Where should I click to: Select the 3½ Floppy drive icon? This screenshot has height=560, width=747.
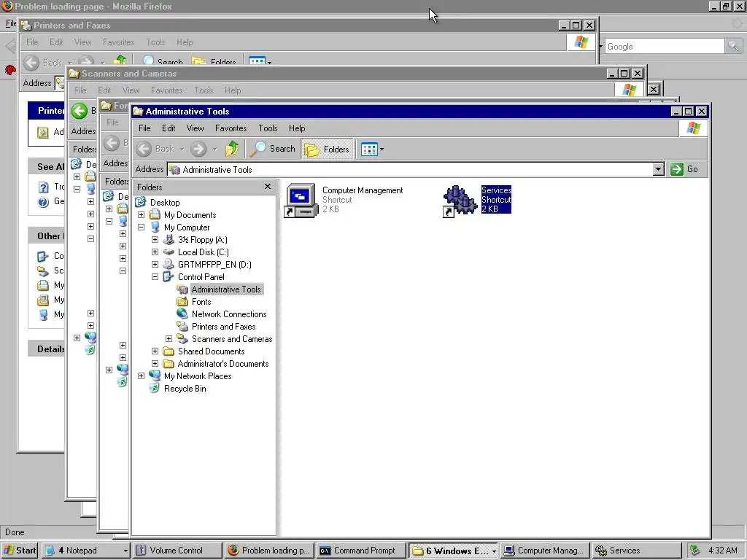tap(169, 239)
